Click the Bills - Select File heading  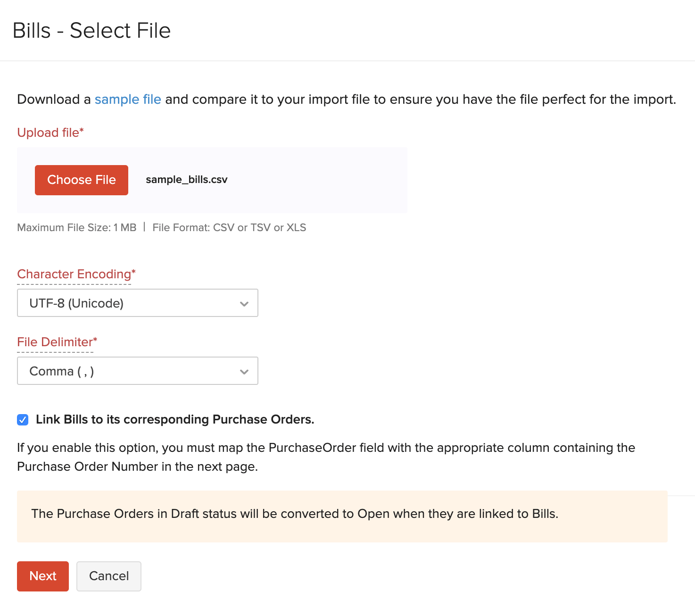tap(92, 30)
